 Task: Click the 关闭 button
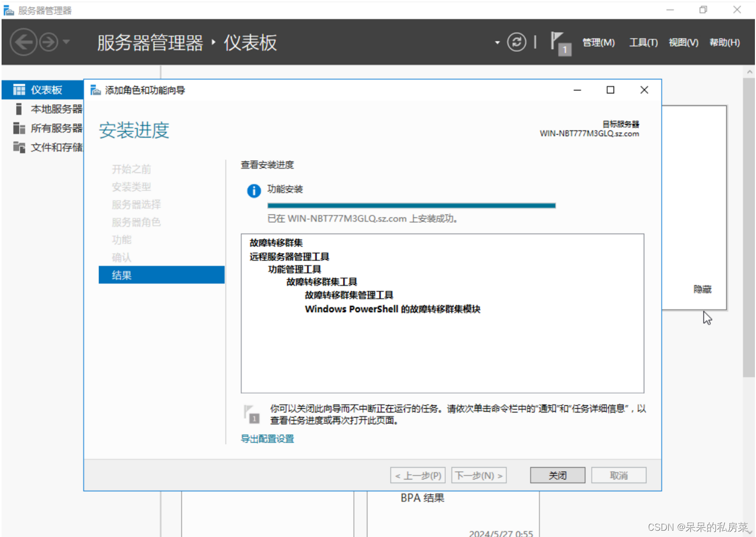pyautogui.click(x=557, y=475)
